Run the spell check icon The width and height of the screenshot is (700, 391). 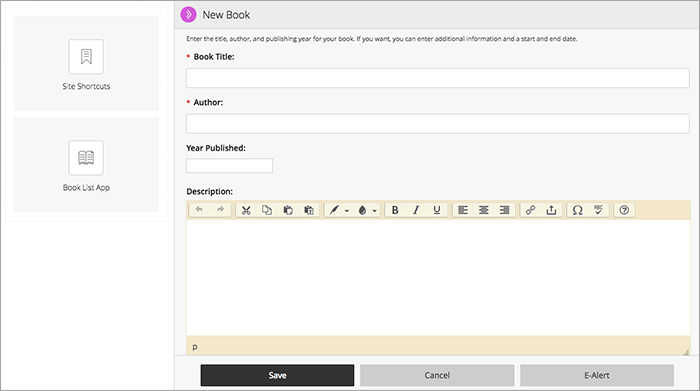click(598, 210)
